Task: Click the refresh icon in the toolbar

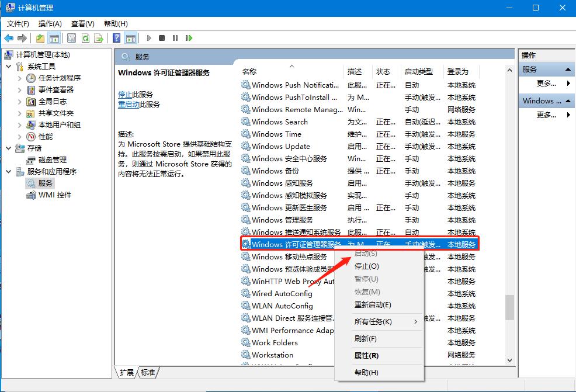Action: click(84, 38)
